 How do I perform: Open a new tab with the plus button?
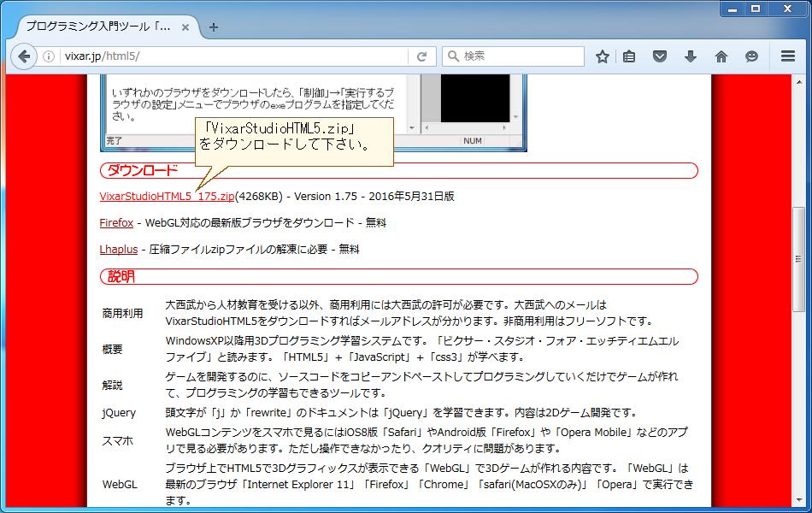[x=214, y=27]
